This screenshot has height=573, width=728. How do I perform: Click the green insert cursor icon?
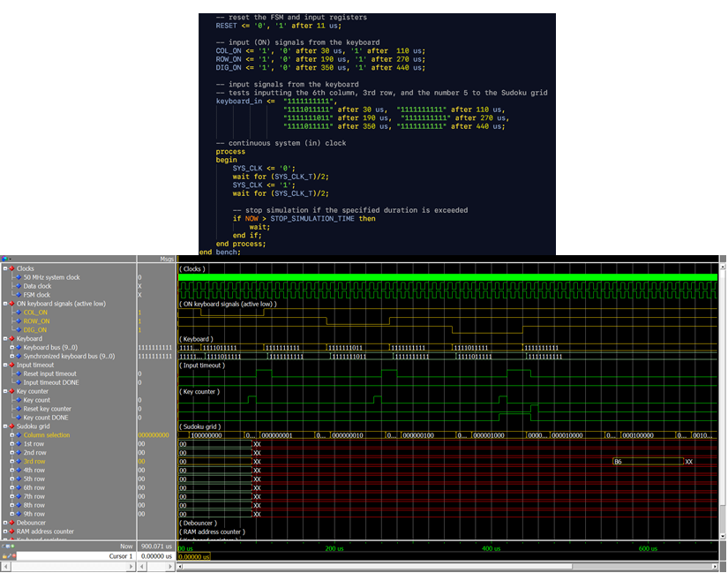pos(12,546)
